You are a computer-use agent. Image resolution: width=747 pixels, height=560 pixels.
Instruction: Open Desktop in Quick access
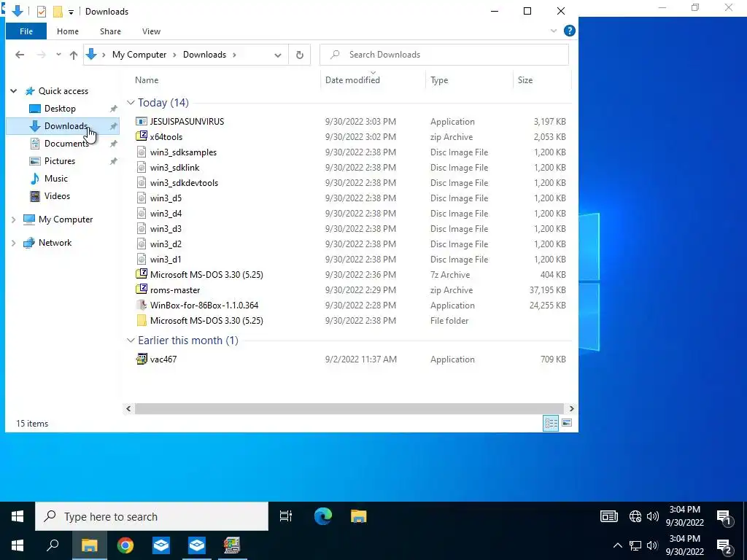[x=60, y=109]
